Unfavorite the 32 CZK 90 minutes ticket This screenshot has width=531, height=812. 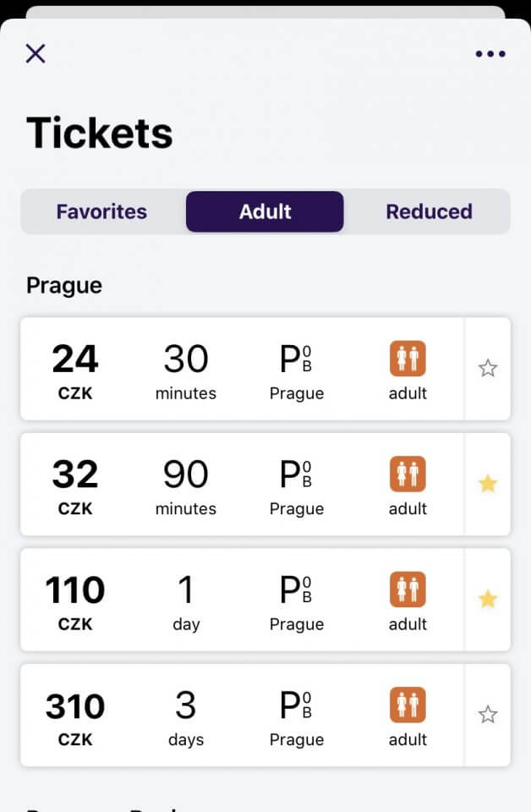coord(488,484)
